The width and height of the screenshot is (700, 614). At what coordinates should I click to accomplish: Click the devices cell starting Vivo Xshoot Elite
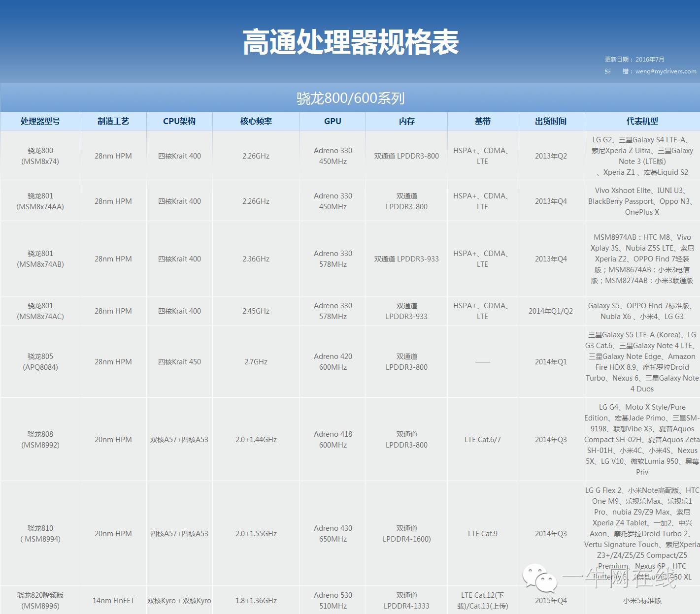pos(642,201)
